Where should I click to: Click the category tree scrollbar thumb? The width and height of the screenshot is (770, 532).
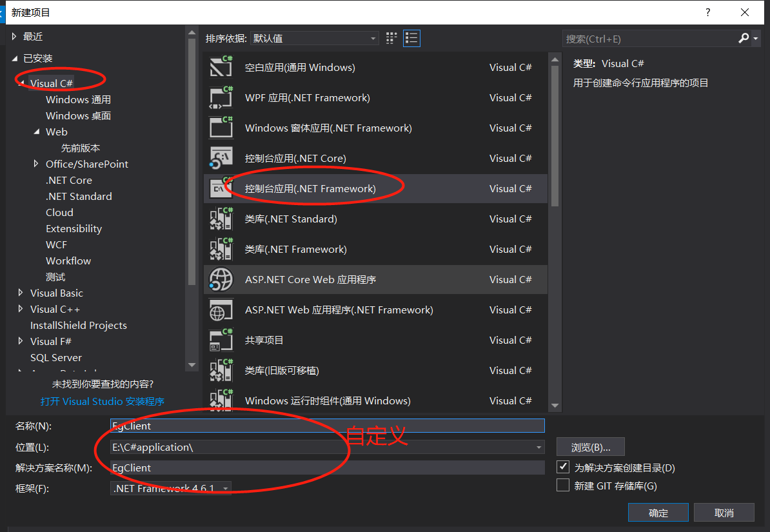tap(192, 162)
